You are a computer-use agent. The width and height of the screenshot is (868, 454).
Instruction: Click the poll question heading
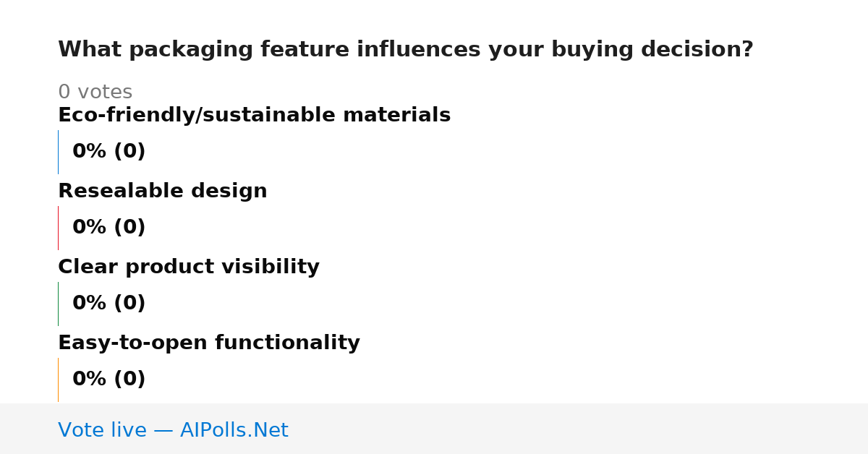pos(406,50)
